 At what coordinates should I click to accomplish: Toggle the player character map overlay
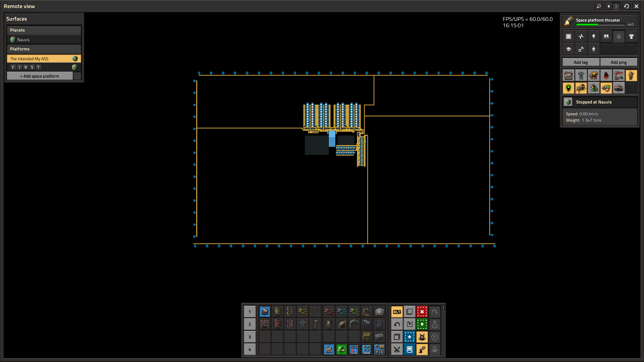coord(631,75)
